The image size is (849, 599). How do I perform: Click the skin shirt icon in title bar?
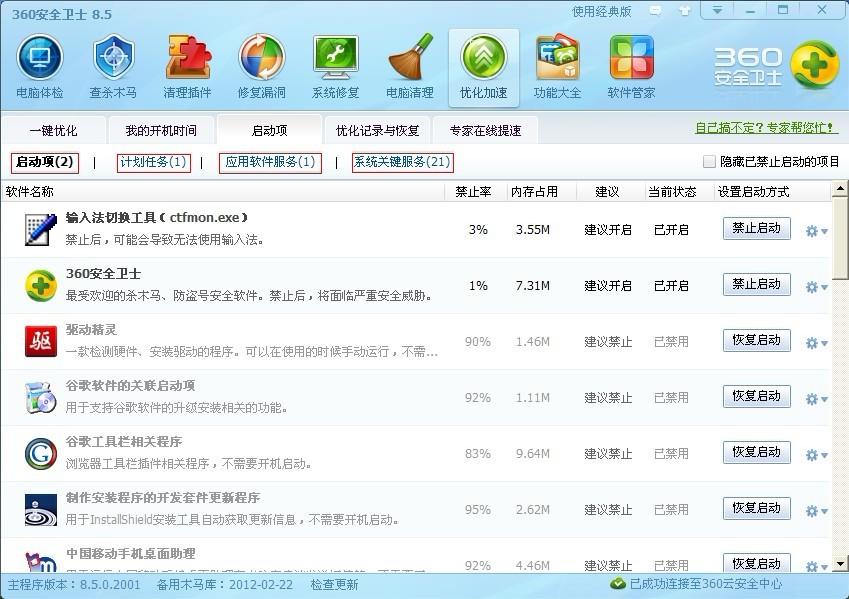[x=684, y=11]
